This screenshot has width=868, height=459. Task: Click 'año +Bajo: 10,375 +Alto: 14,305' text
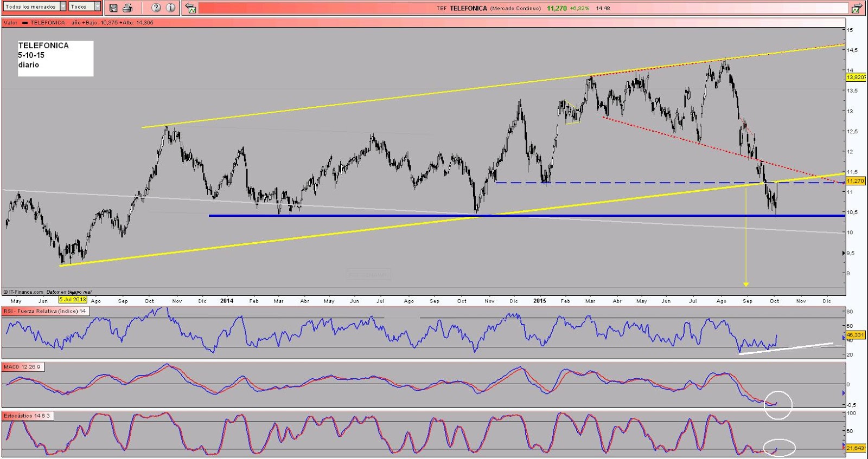[112, 23]
